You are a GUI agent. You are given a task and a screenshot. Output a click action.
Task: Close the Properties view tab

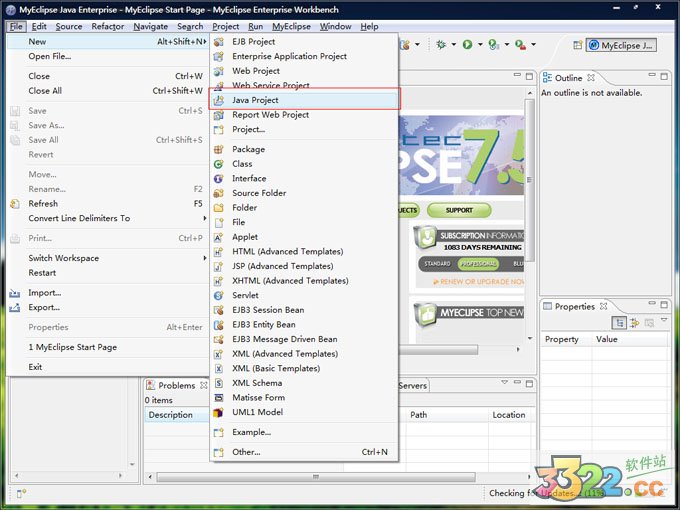603,306
